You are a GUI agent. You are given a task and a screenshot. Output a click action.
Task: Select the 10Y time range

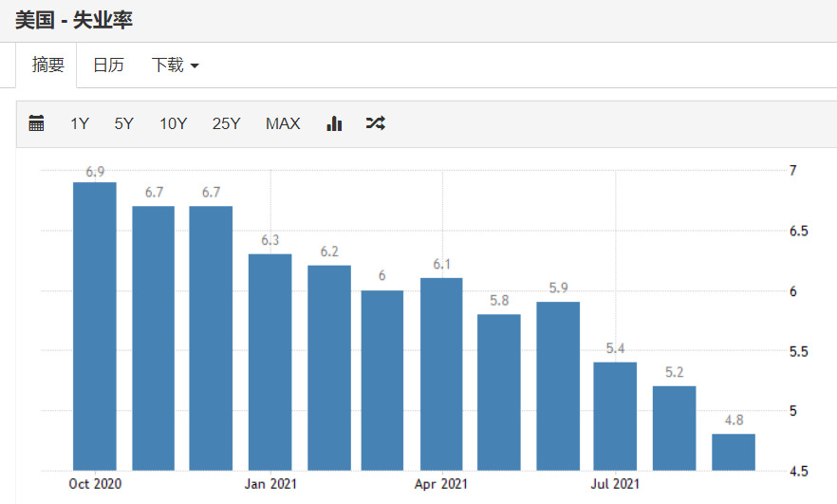173,123
